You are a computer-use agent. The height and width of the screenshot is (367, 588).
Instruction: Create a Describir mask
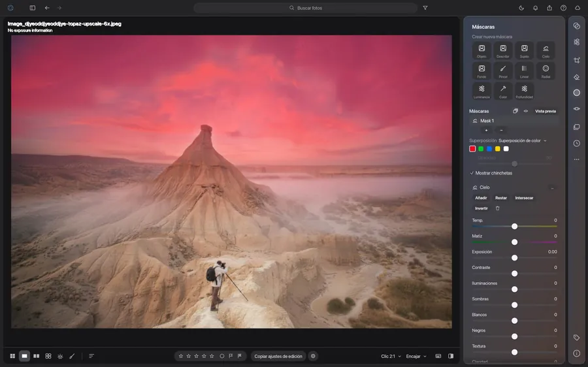pyautogui.click(x=503, y=51)
